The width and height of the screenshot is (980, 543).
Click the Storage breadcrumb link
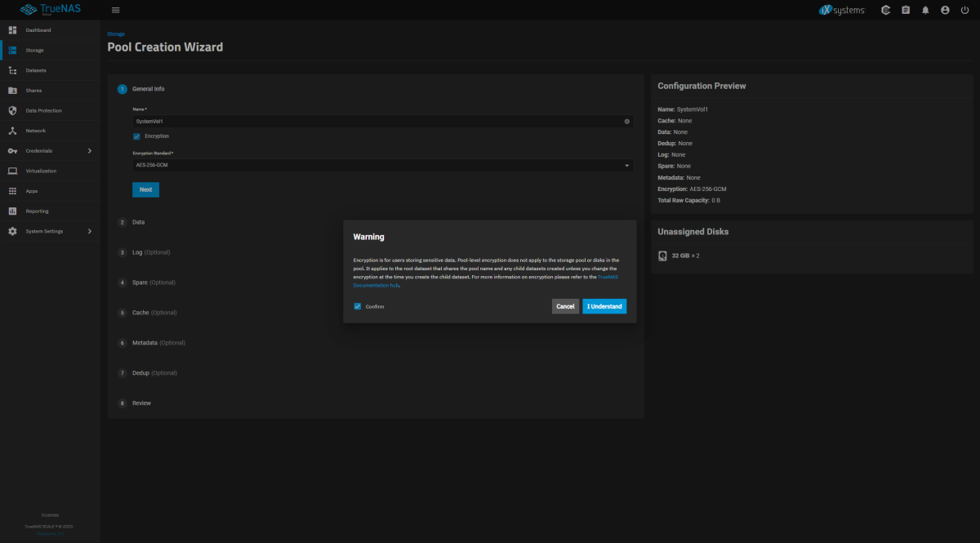coord(116,34)
